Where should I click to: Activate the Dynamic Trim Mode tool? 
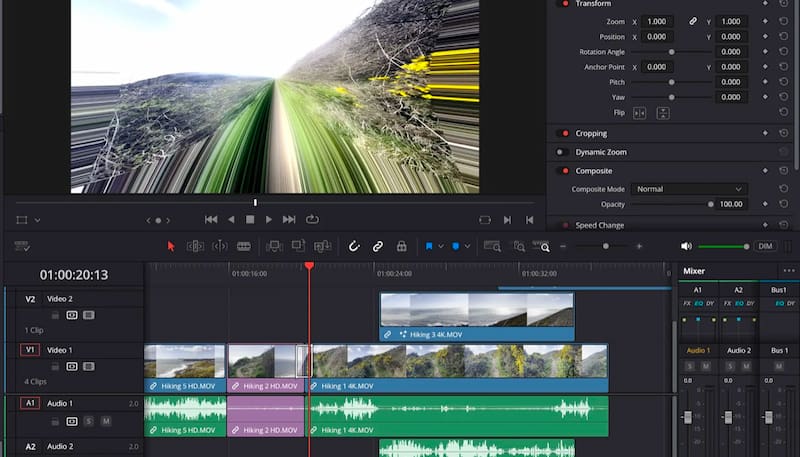point(219,246)
